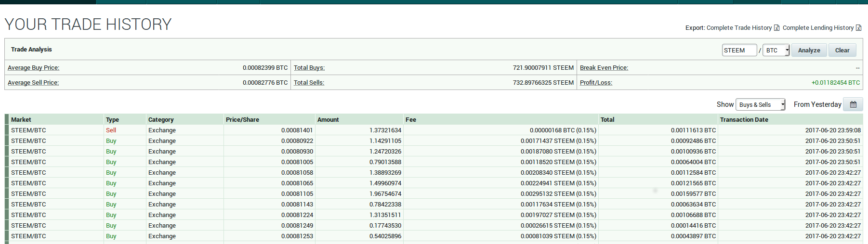Click the Total Buys label
This screenshot has height=244, width=868.
tap(309, 68)
